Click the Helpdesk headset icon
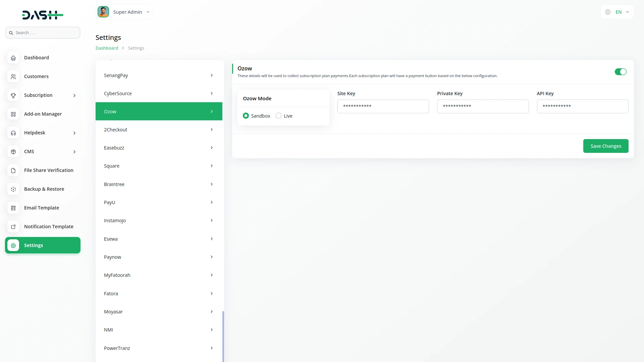Screen dimensions: 644x362 [13, 133]
